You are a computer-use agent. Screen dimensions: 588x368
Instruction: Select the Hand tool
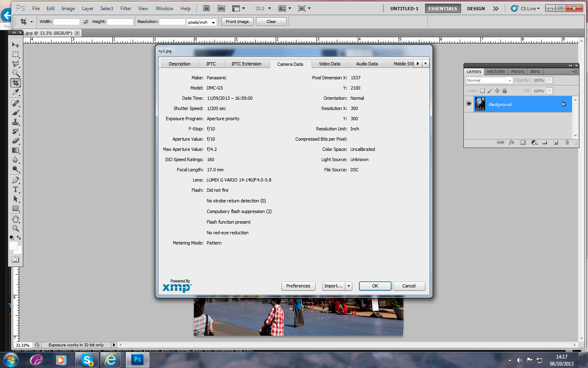click(16, 219)
